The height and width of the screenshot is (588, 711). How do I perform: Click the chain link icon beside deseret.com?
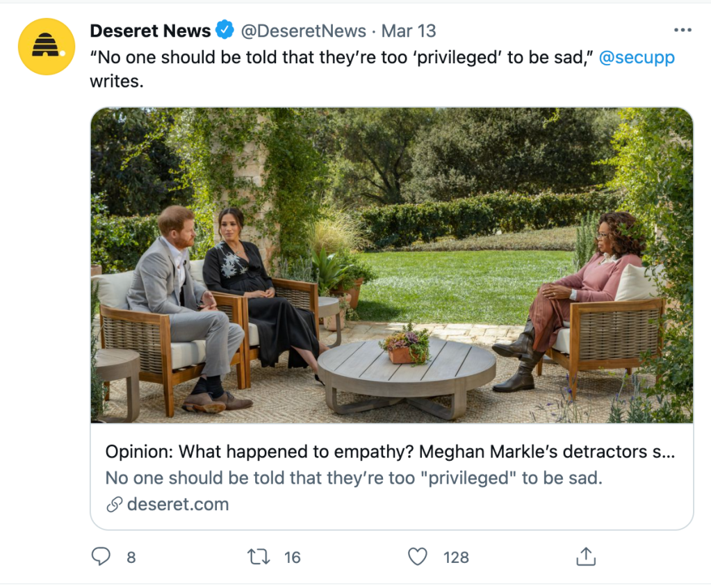115,505
